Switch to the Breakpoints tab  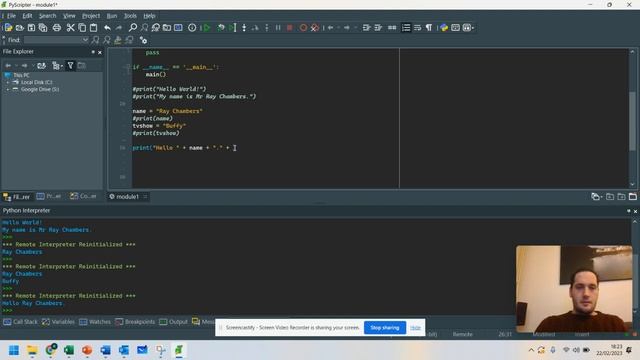135,322
